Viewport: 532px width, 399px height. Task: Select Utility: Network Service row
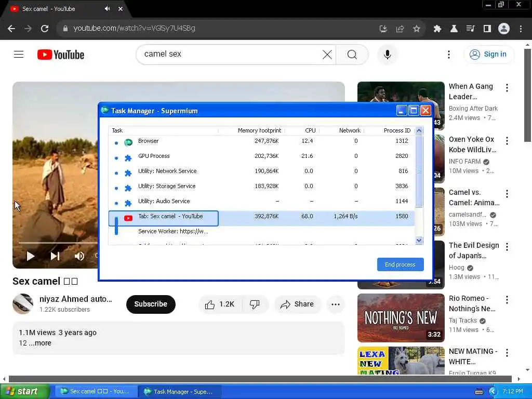pos(261,171)
